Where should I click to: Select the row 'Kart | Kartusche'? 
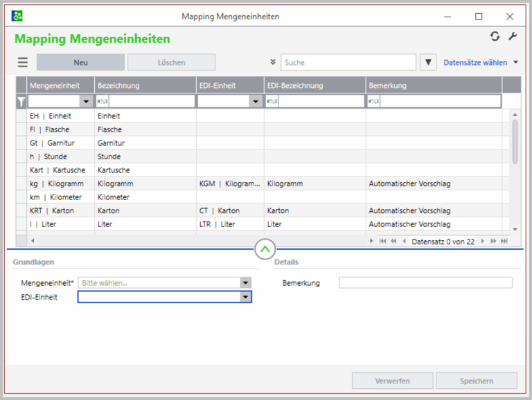click(263, 170)
